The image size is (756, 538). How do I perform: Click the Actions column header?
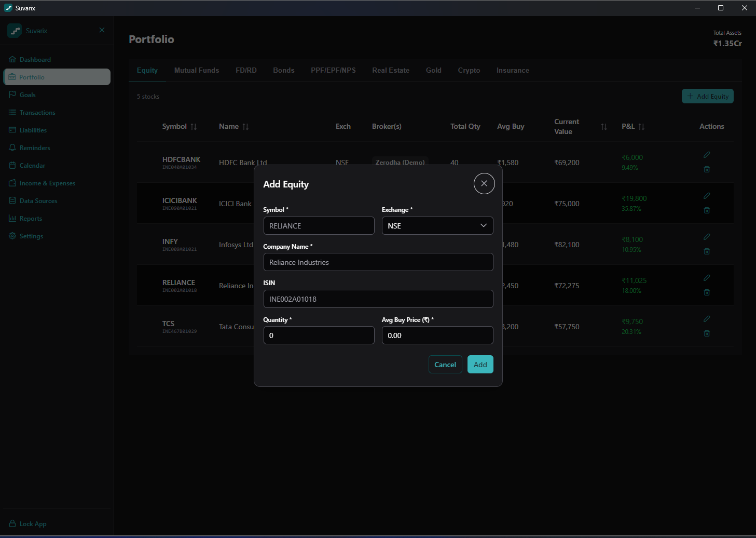tap(711, 127)
